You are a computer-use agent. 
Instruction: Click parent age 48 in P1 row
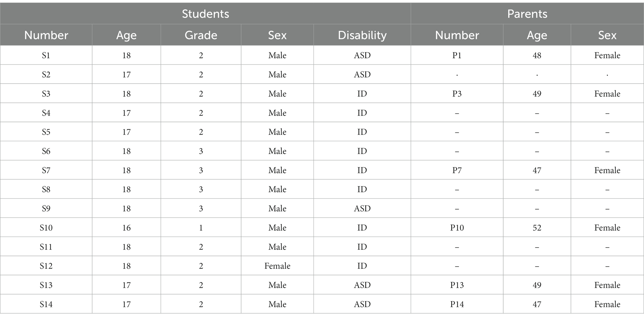pyautogui.click(x=537, y=55)
